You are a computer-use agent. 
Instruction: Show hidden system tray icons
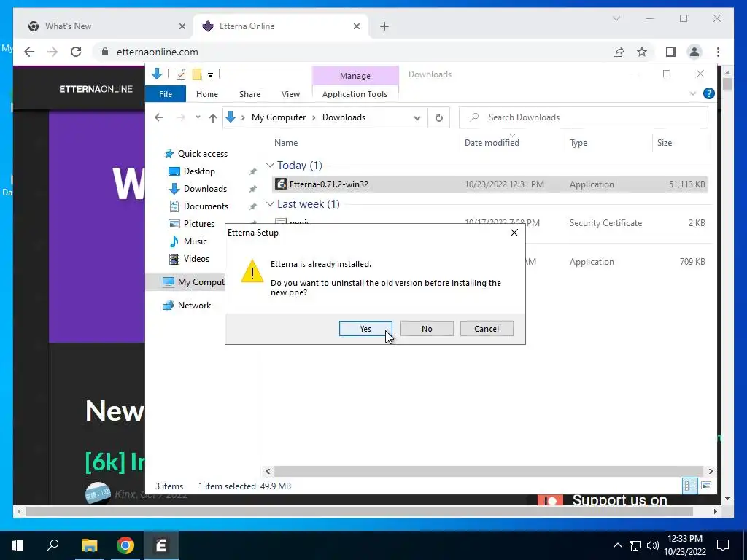617,545
